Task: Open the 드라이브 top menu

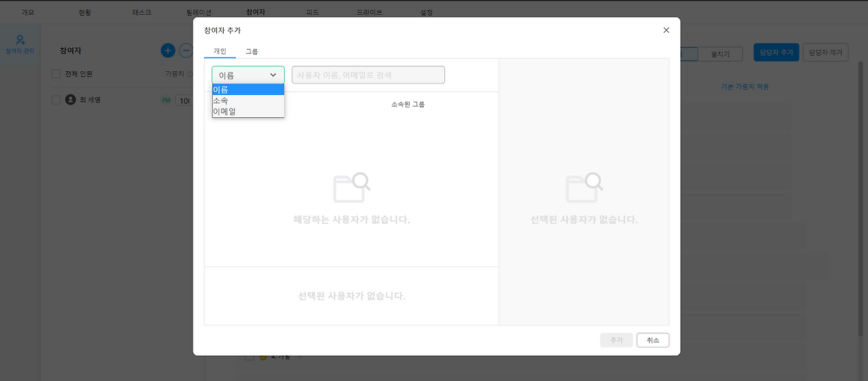Action: (x=370, y=12)
